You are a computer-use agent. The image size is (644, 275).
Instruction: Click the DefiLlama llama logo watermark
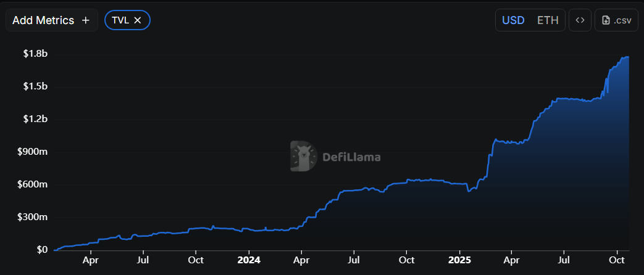(303, 156)
